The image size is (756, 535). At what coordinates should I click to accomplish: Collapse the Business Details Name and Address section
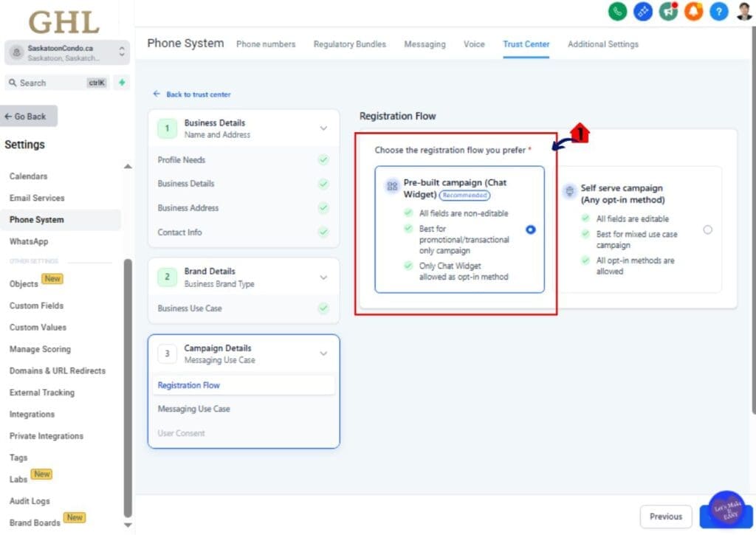coord(323,127)
